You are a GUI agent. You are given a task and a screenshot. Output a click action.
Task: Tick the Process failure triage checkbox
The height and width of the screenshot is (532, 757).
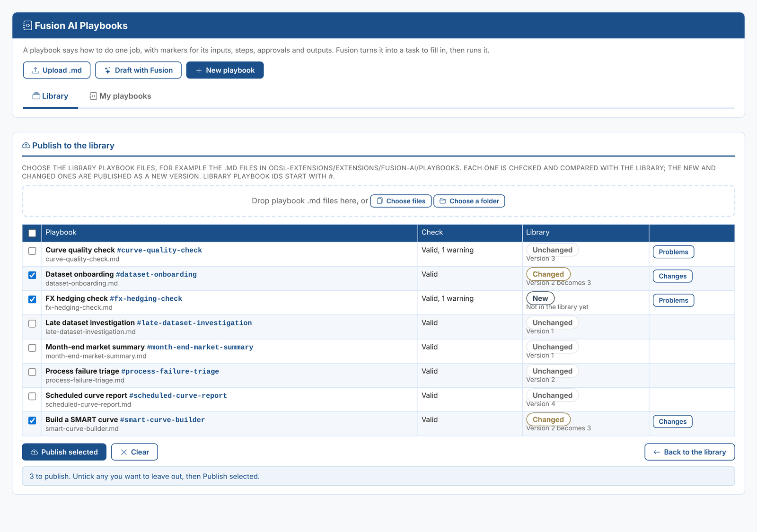(32, 372)
